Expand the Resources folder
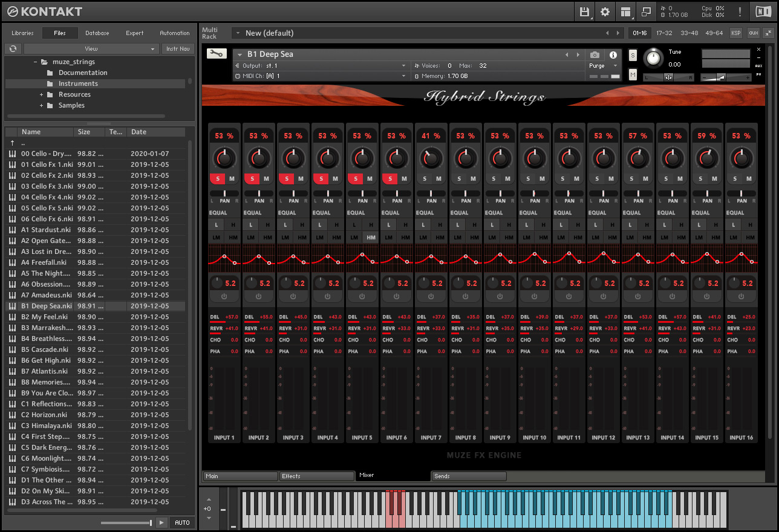Screen dimensions: 779x532 tap(42, 94)
